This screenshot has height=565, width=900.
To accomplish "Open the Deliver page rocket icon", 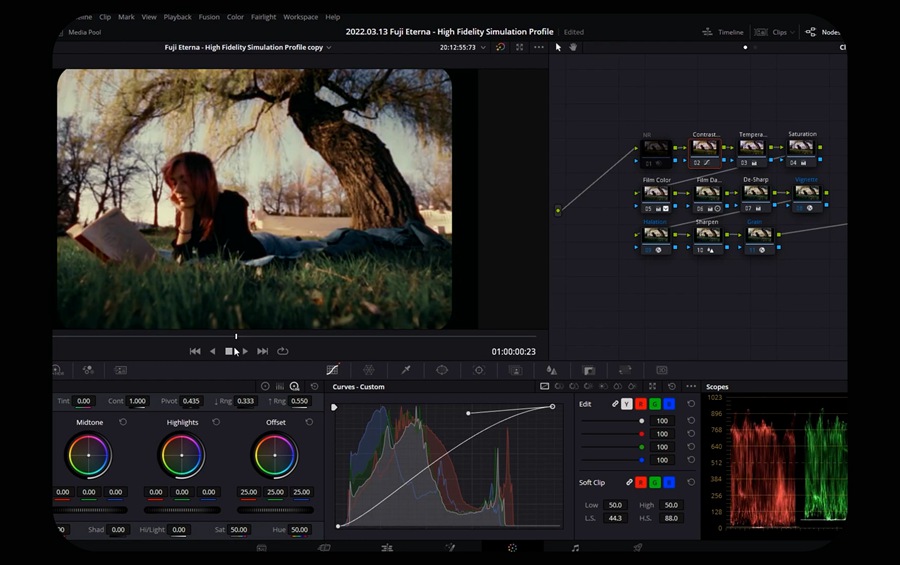I will (x=637, y=548).
